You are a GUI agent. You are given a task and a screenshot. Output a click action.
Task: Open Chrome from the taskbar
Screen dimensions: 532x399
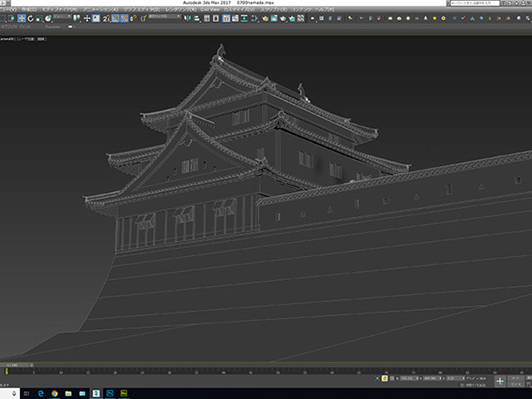point(54,392)
